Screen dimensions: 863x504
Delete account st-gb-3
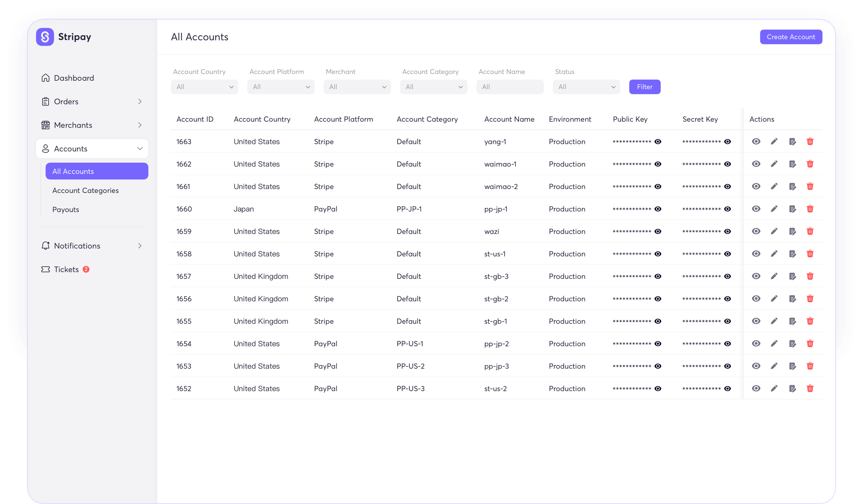(810, 276)
